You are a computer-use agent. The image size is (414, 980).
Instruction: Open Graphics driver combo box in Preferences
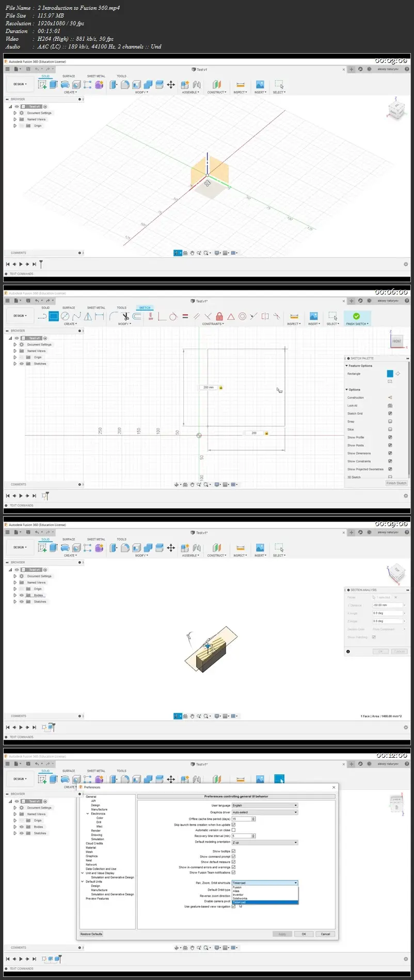pyautogui.click(x=265, y=812)
